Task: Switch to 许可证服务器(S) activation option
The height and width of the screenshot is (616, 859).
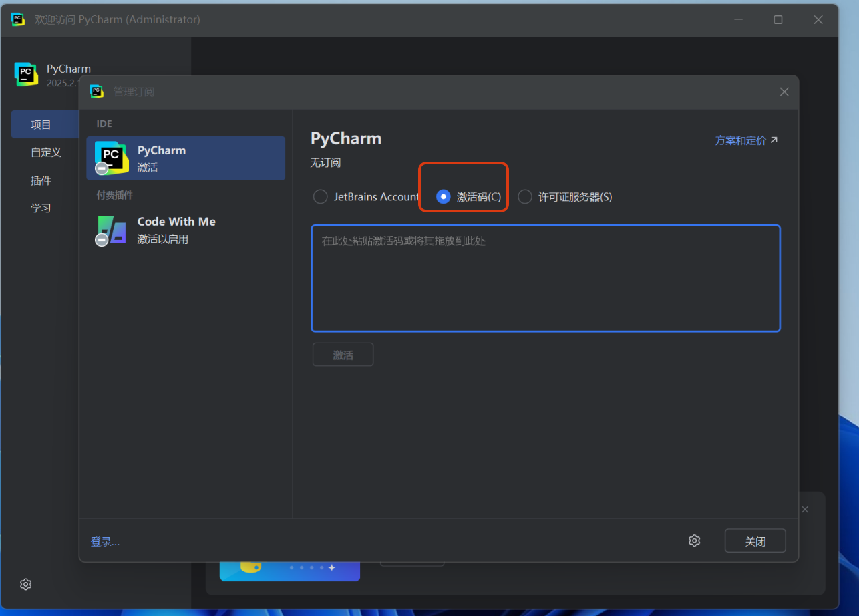Action: (525, 197)
